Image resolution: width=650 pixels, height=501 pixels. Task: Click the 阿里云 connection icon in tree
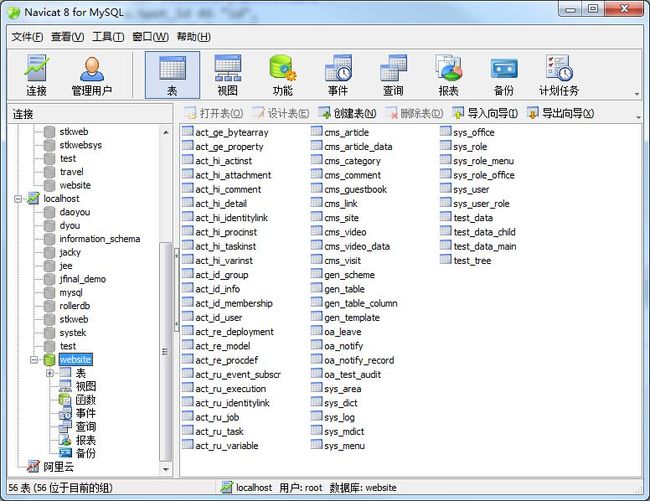(x=33, y=467)
